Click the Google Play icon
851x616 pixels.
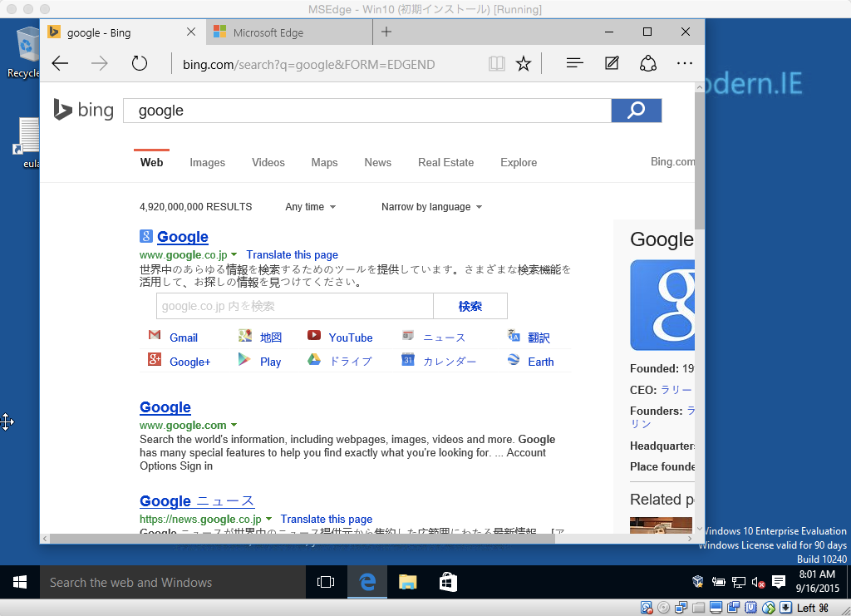pos(245,359)
